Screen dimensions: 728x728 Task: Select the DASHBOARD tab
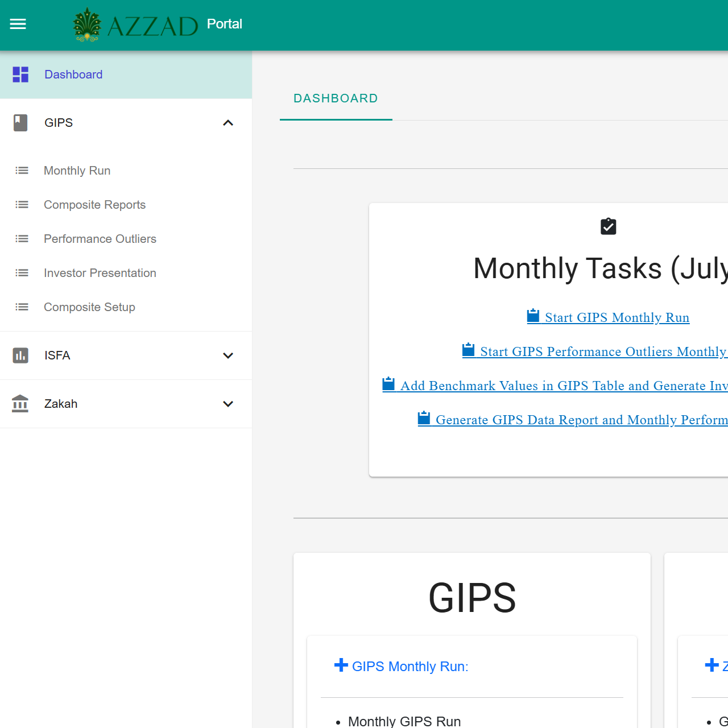point(336,98)
